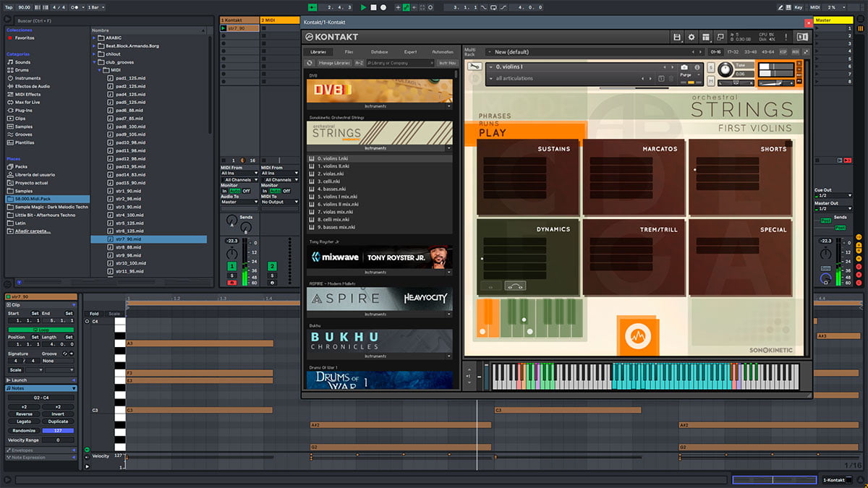
Task: Expand the chilout folder
Action: pyautogui.click(x=94, y=54)
